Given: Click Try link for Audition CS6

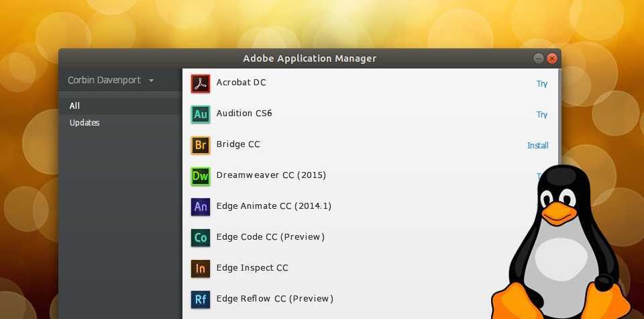Looking at the screenshot, I should tap(541, 115).
